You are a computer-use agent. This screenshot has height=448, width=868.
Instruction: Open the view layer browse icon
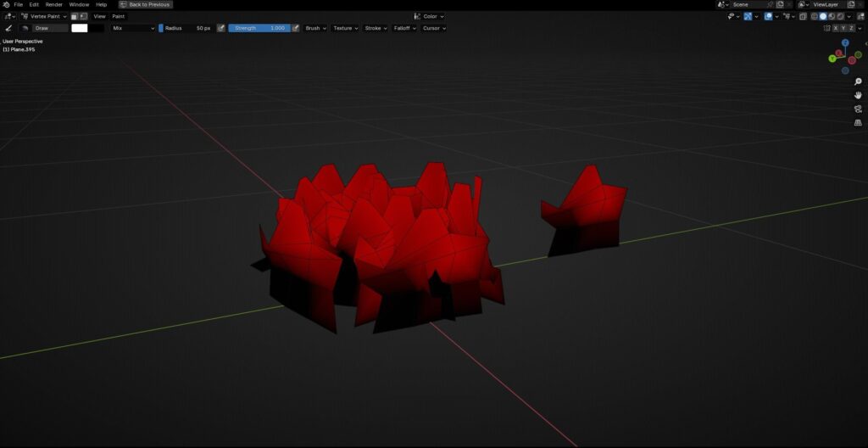point(804,4)
